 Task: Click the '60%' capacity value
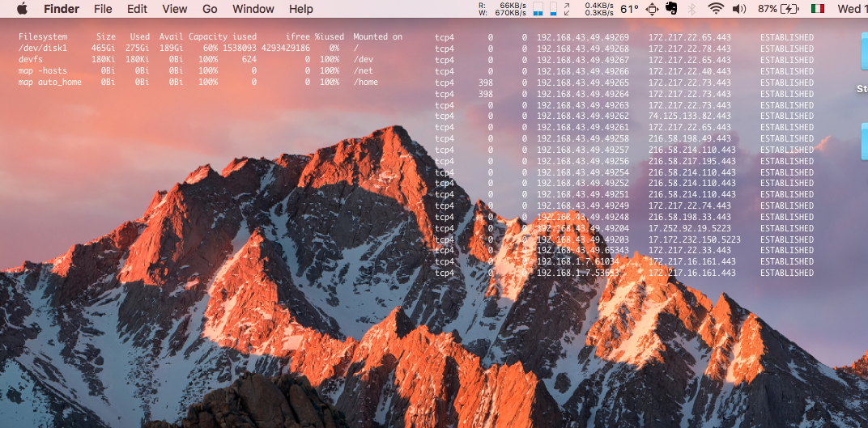point(211,48)
